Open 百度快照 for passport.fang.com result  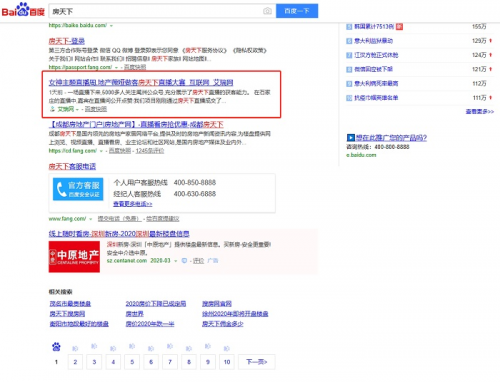pos(135,67)
